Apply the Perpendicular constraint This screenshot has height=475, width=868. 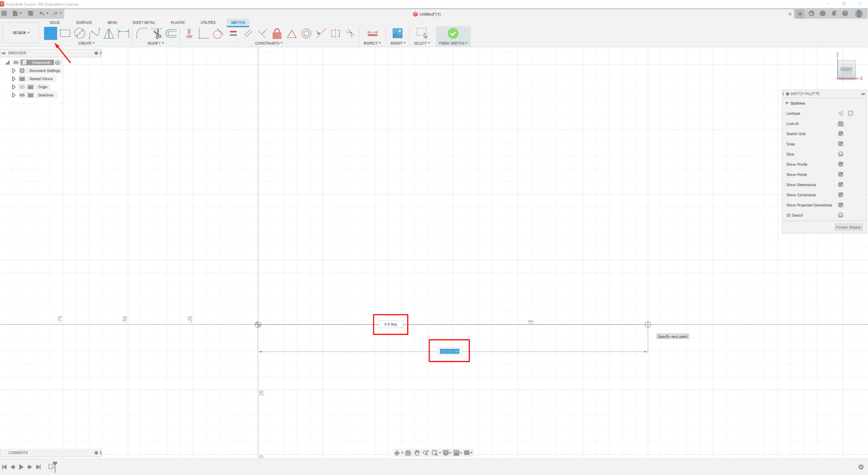pos(262,33)
